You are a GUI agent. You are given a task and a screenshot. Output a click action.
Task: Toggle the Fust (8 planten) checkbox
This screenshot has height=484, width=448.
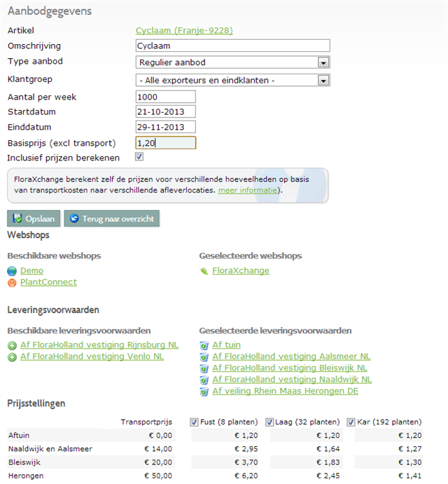coord(194,422)
